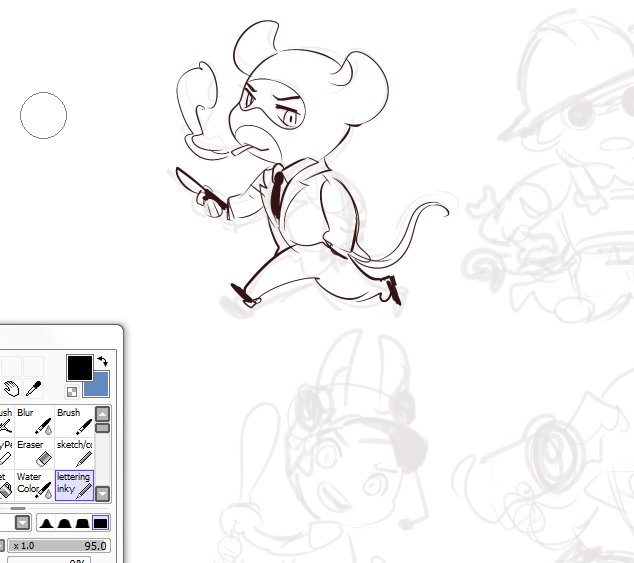Select the Eyedropper color picker tool
This screenshot has width=634, height=563.
point(34,388)
